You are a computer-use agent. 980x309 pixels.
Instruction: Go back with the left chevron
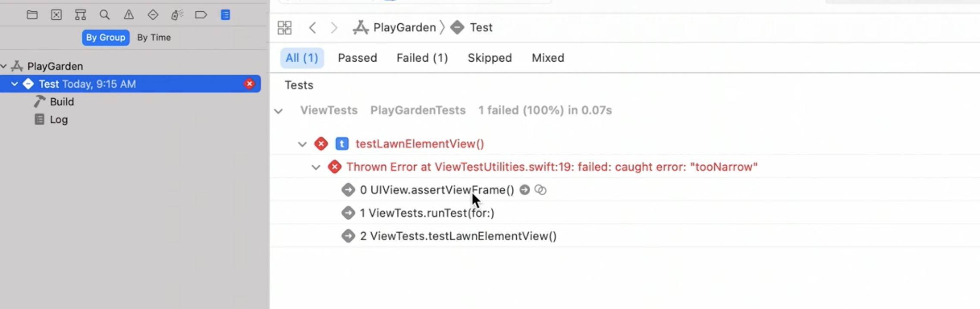[313, 28]
